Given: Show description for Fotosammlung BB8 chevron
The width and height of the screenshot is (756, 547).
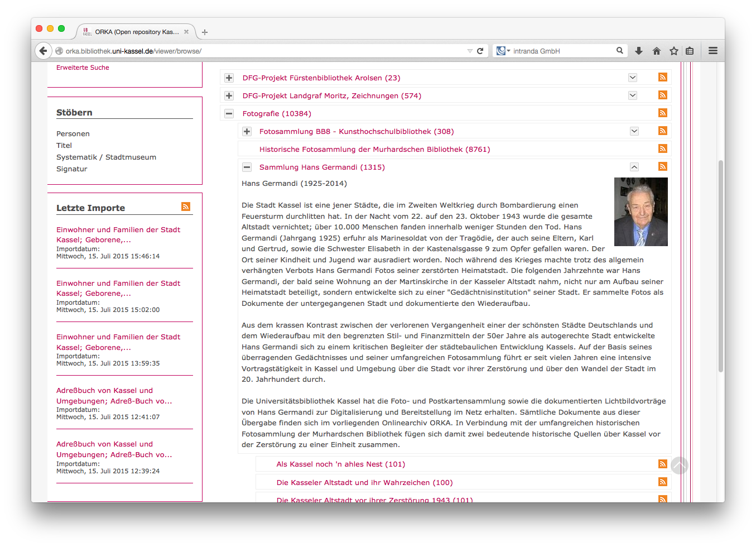Looking at the screenshot, I should pyautogui.click(x=634, y=131).
